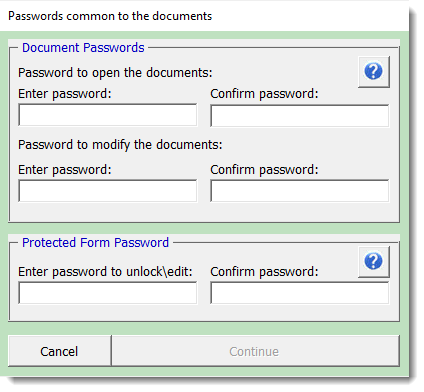This screenshot has height=392, width=424.
Task: Click the 'Password to modify the documents:' label
Action: coord(120,145)
